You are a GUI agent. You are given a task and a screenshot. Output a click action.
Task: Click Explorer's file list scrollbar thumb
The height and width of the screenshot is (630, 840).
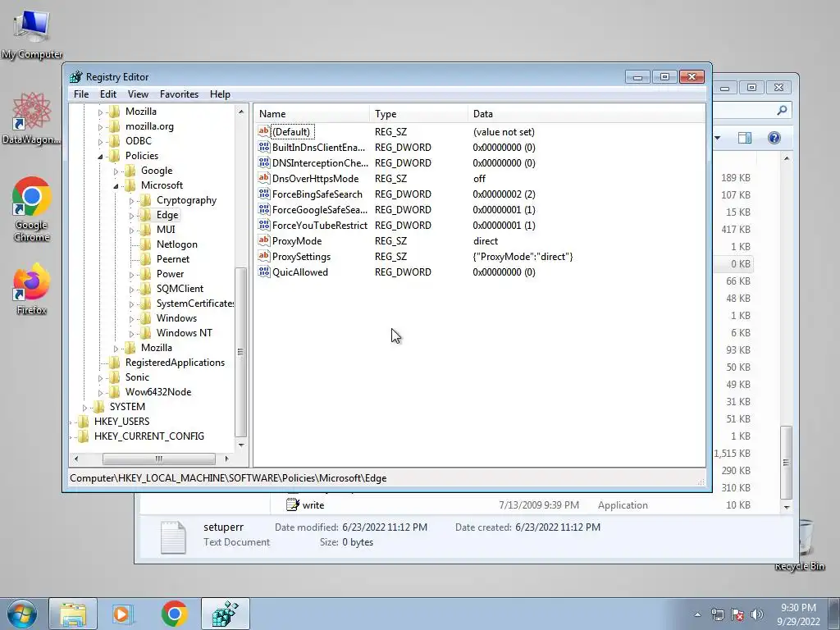point(786,463)
